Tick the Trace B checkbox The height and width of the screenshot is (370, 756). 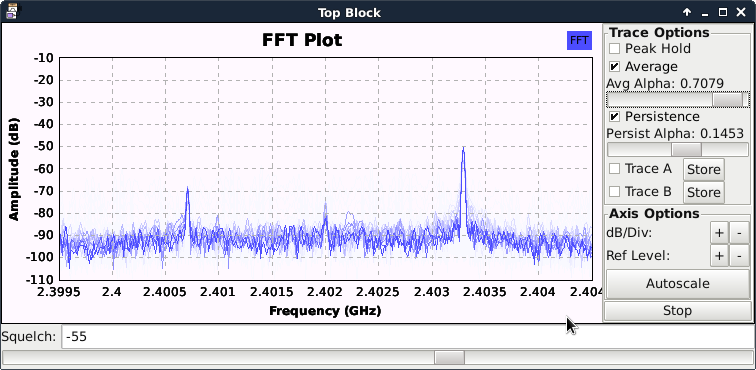pos(614,192)
